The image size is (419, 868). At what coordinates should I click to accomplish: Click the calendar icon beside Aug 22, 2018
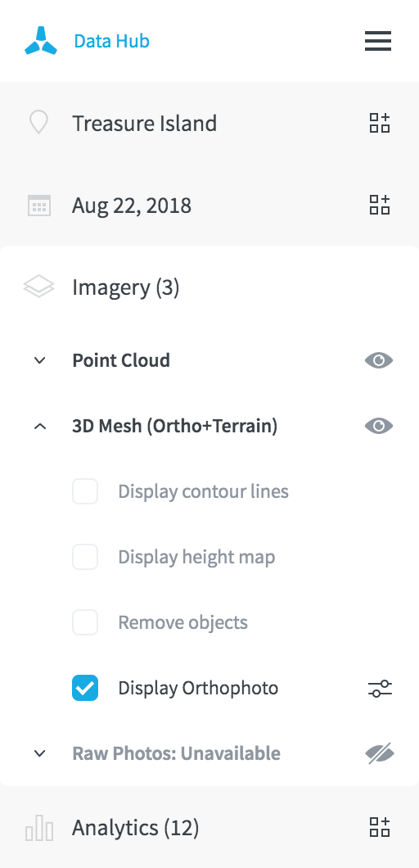coord(39,206)
